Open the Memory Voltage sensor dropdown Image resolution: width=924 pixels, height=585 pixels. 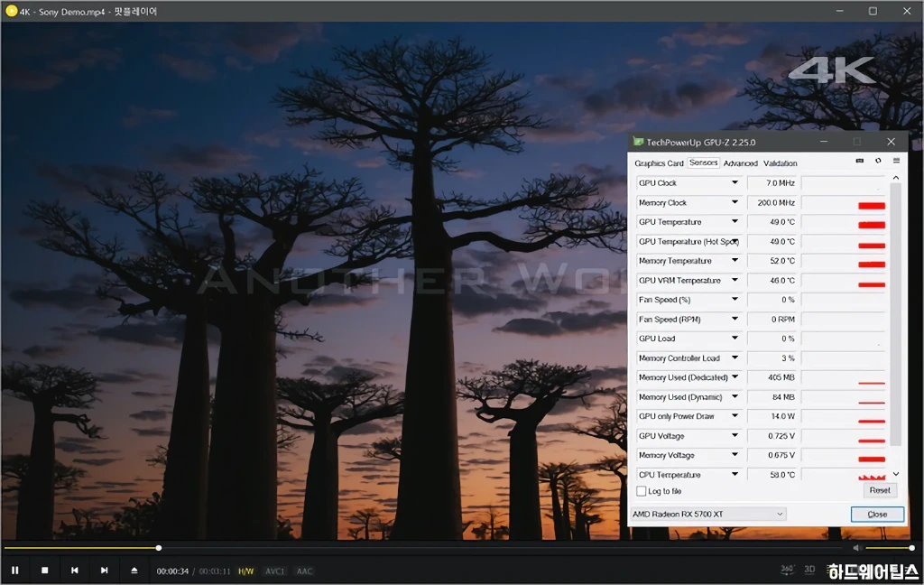[x=735, y=455]
